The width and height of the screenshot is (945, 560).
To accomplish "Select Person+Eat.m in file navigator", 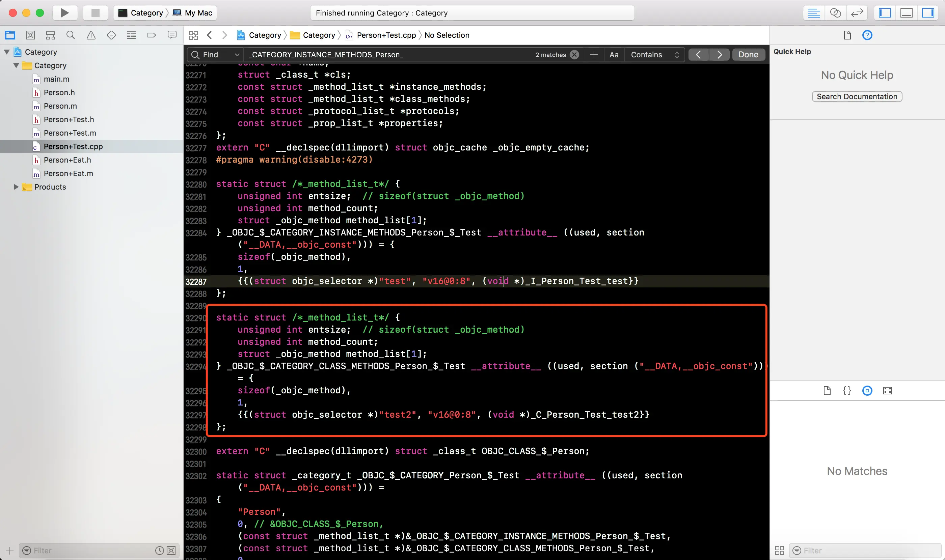I will click(x=68, y=174).
